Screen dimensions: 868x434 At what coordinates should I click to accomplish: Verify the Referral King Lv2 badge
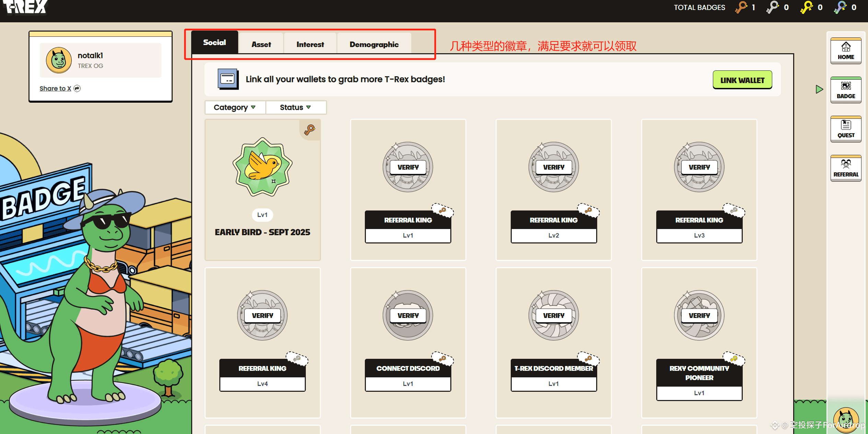point(553,167)
